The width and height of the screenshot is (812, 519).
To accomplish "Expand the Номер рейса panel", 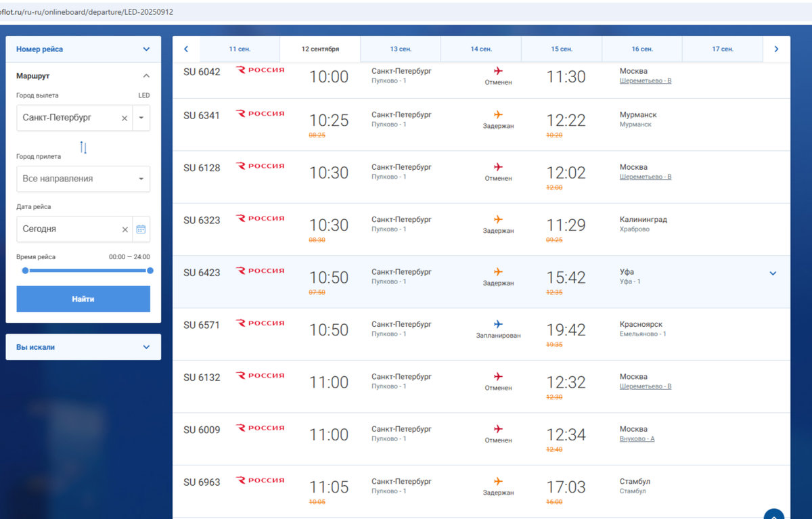I will coord(145,49).
